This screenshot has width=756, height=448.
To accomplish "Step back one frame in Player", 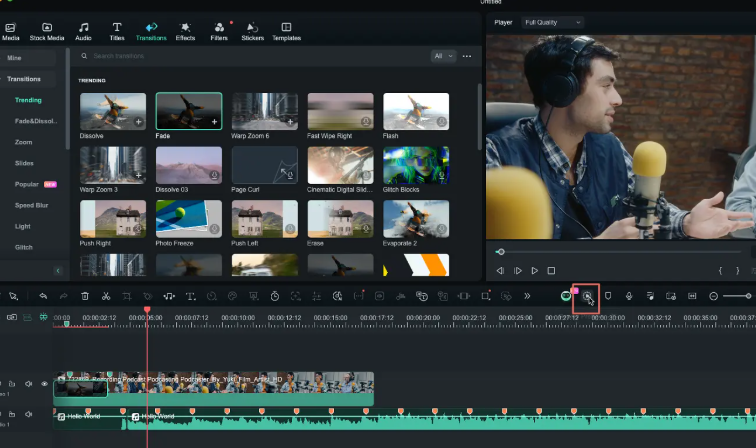I will coord(500,271).
